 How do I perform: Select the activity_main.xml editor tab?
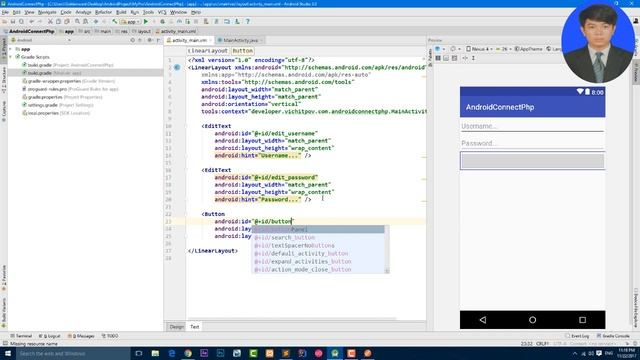click(x=189, y=40)
